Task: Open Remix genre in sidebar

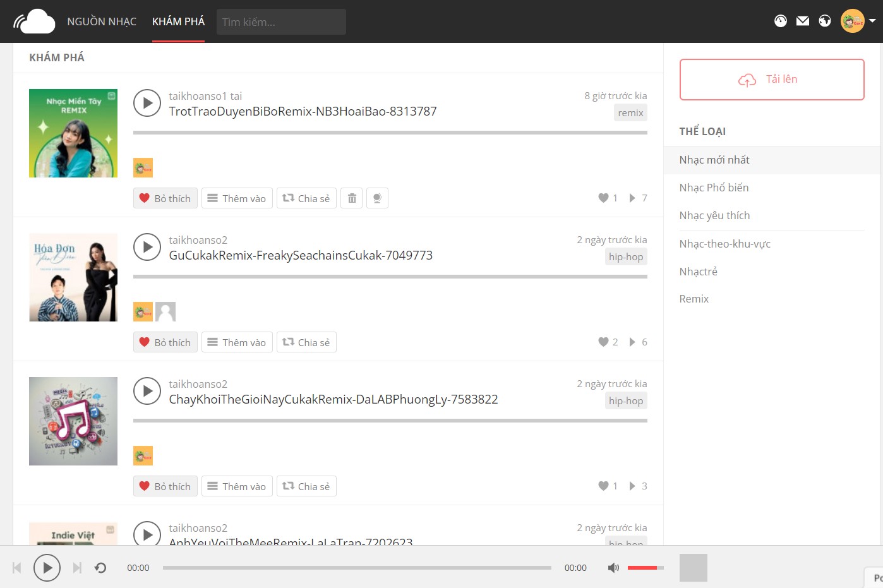Action: [694, 299]
